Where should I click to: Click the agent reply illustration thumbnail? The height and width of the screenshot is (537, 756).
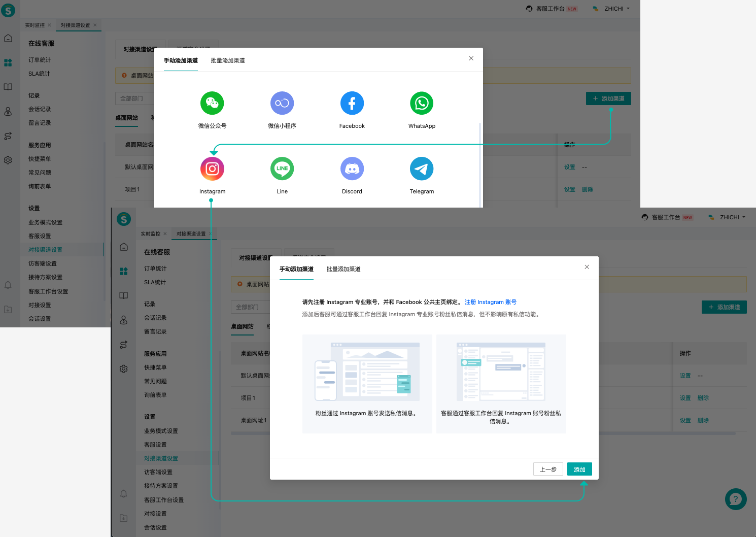point(501,372)
